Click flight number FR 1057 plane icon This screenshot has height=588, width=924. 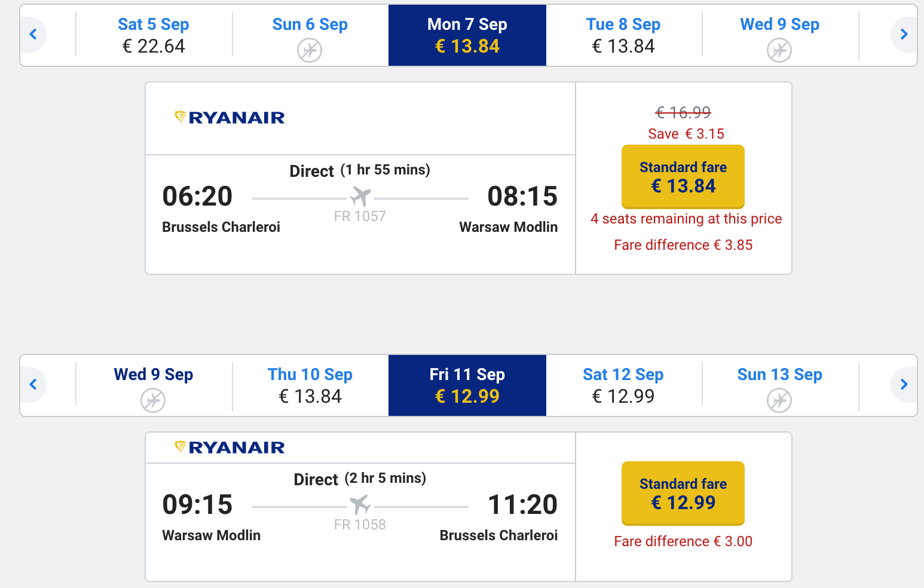360,197
